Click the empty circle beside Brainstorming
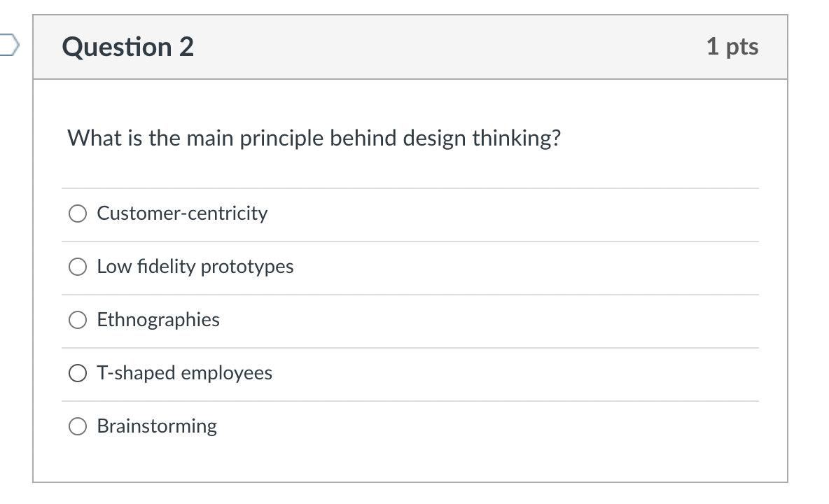This screenshot has width=829, height=504. 78,426
